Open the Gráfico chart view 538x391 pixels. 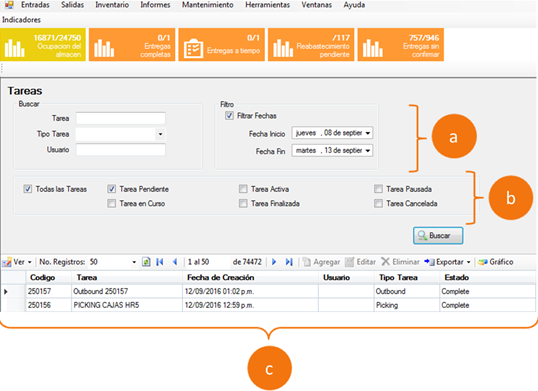pyautogui.click(x=496, y=262)
